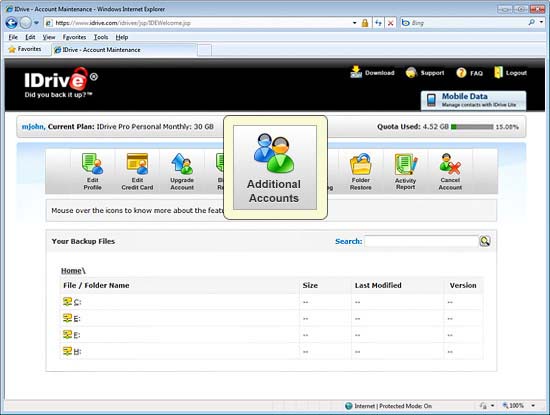Image resolution: width=550 pixels, height=415 pixels.
Task: Open the File menu
Action: click(x=13, y=37)
